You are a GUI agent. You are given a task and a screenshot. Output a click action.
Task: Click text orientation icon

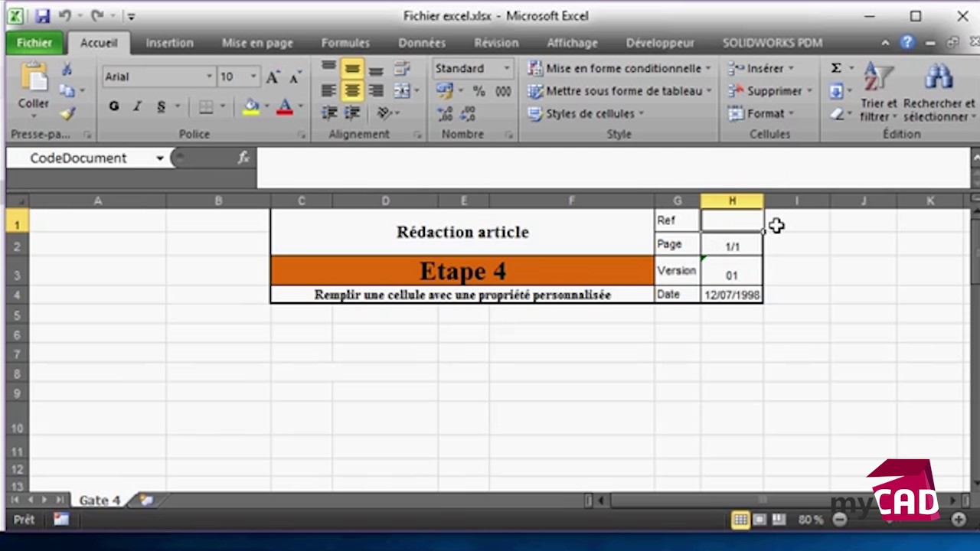[384, 113]
